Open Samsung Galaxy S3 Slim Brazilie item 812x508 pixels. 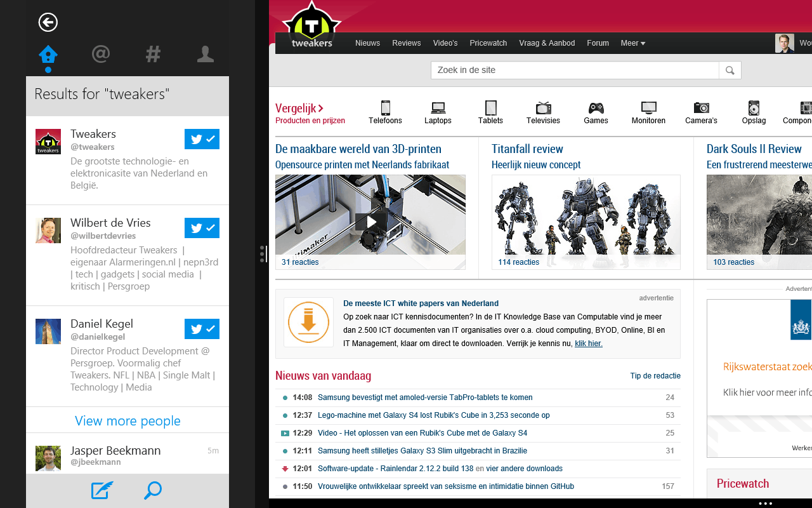[x=422, y=451]
